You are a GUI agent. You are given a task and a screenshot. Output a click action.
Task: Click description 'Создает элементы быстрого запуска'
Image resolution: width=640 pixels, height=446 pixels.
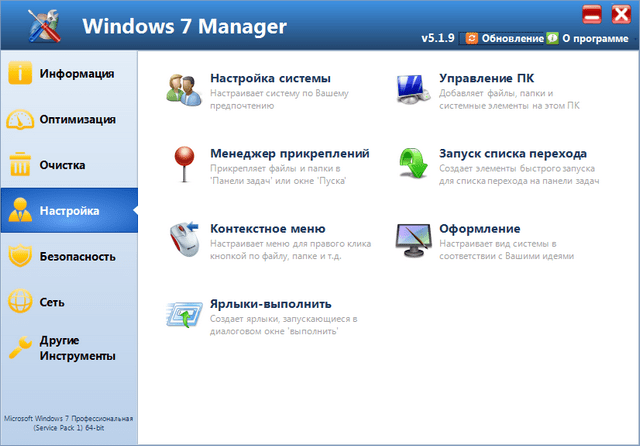[x=517, y=169]
